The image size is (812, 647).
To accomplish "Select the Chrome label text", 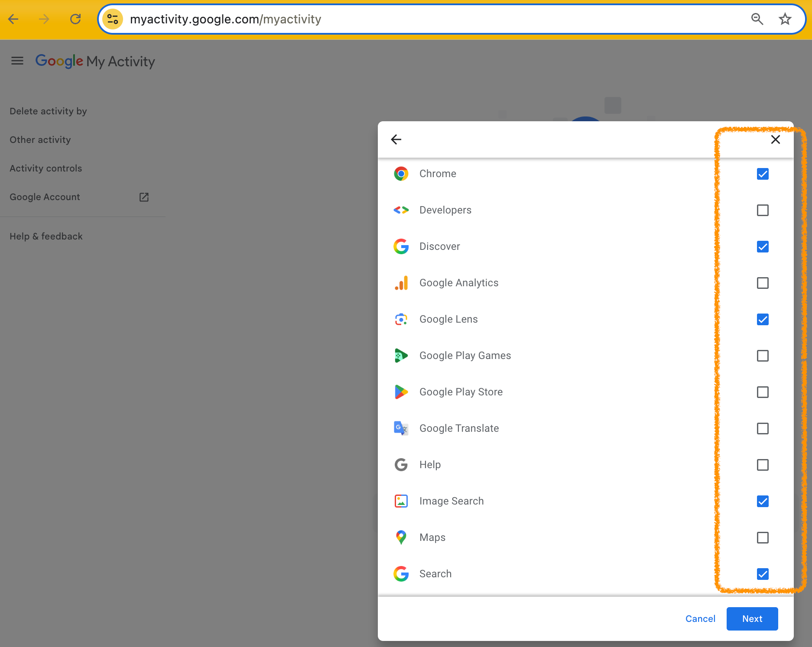I will pos(438,174).
